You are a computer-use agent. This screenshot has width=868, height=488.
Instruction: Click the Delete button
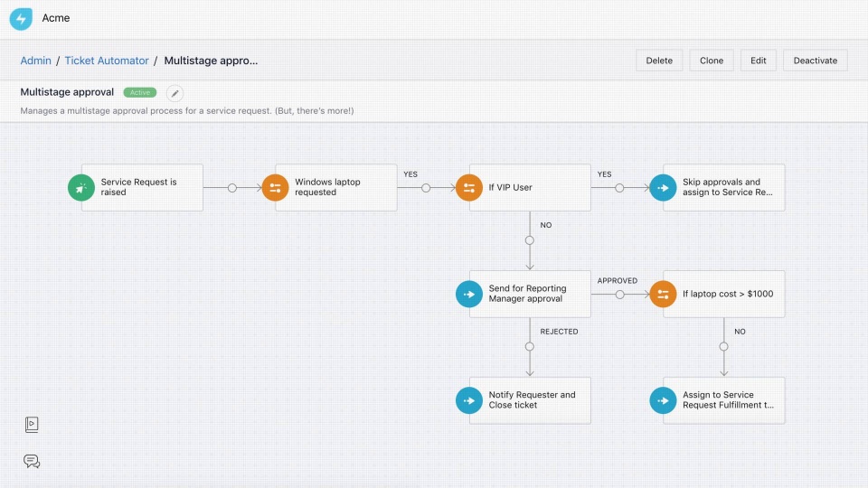(x=659, y=61)
